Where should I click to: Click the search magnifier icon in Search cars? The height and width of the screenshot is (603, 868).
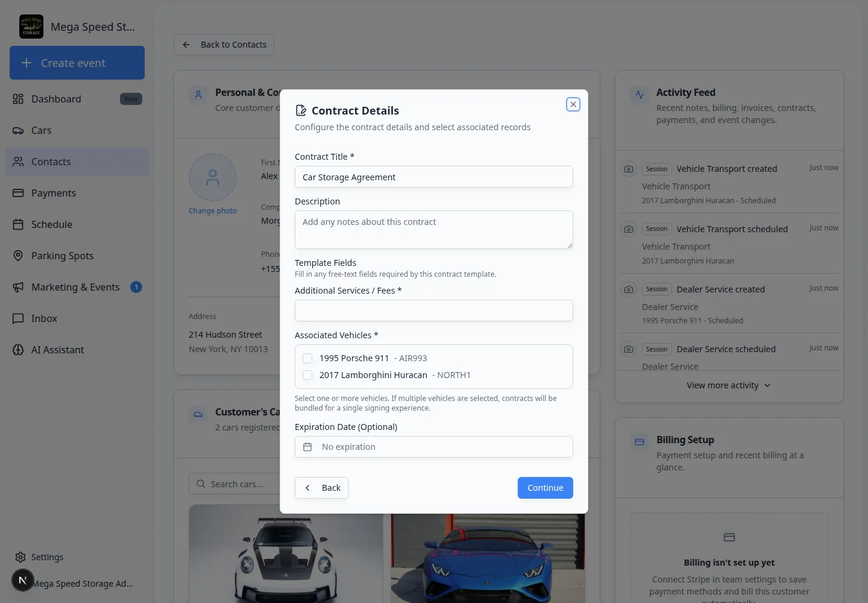[x=201, y=484]
